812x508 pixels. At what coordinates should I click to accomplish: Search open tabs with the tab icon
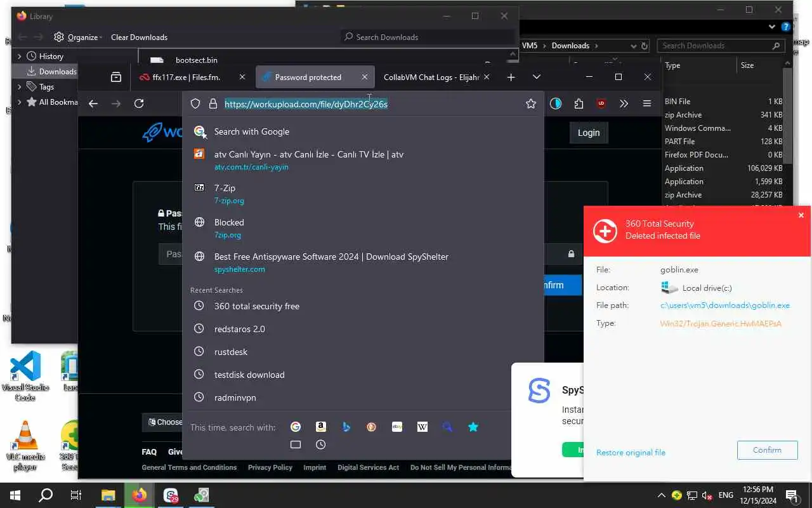(296, 444)
